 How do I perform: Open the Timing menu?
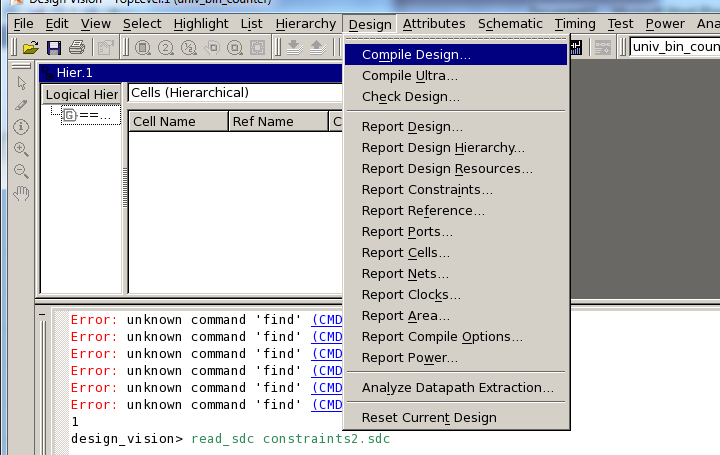[575, 24]
